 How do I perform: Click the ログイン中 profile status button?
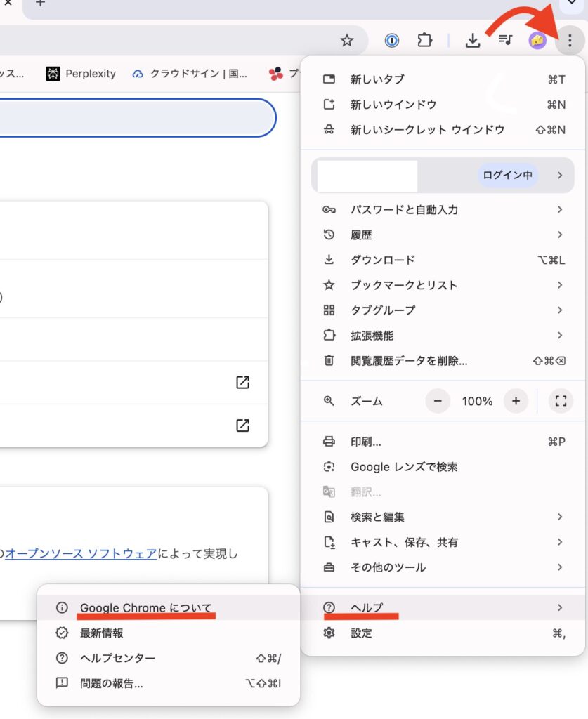click(x=507, y=175)
